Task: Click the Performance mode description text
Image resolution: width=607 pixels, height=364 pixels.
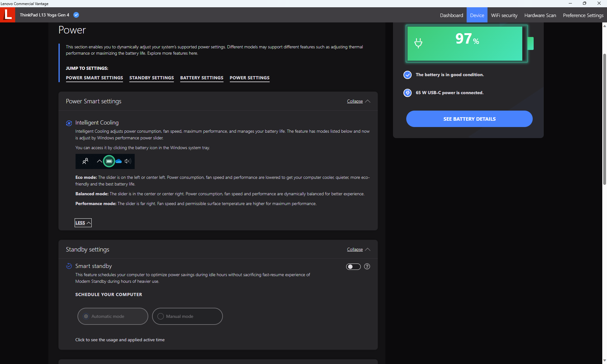Action: point(196,204)
